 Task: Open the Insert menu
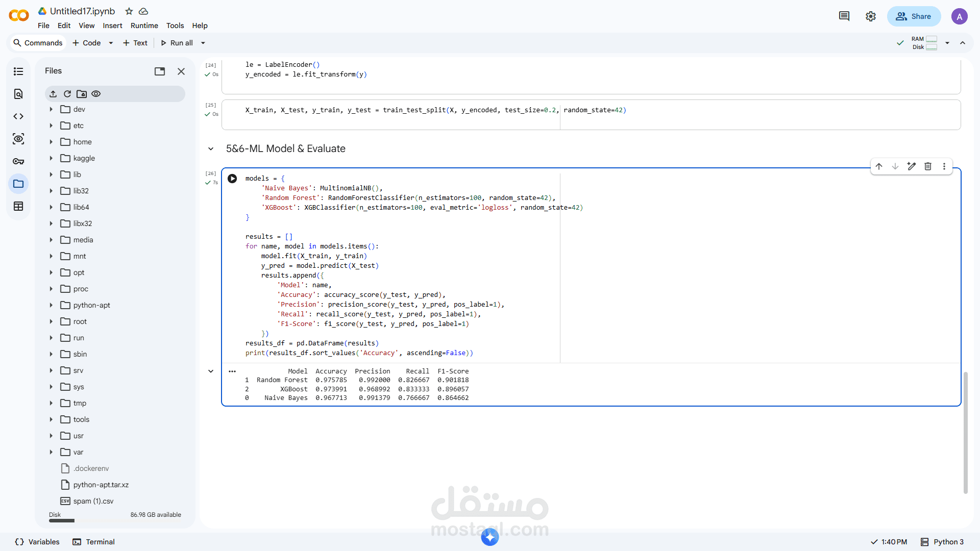[112, 26]
